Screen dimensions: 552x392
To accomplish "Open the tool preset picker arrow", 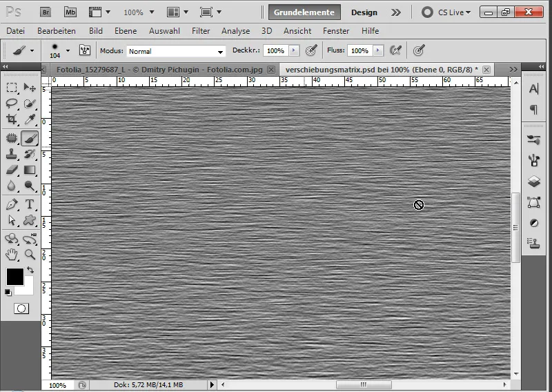I will 32,50.
